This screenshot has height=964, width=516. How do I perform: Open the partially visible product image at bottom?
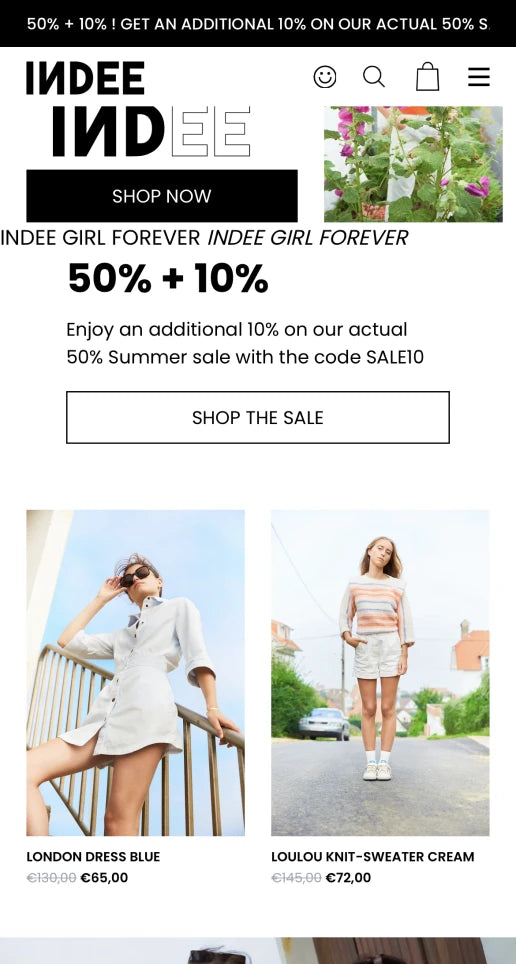[258, 950]
